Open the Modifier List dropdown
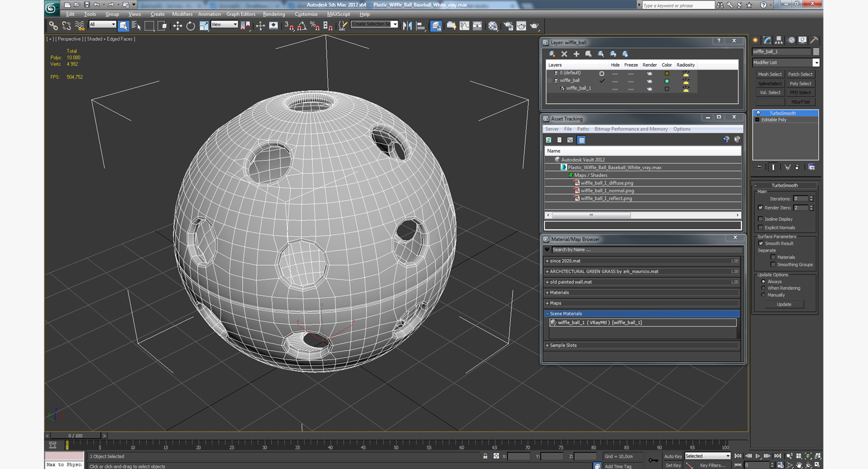The image size is (868, 469). (x=816, y=63)
